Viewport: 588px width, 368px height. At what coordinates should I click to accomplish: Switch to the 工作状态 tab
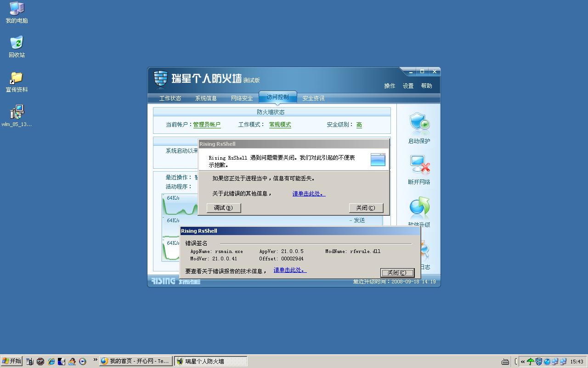click(170, 98)
